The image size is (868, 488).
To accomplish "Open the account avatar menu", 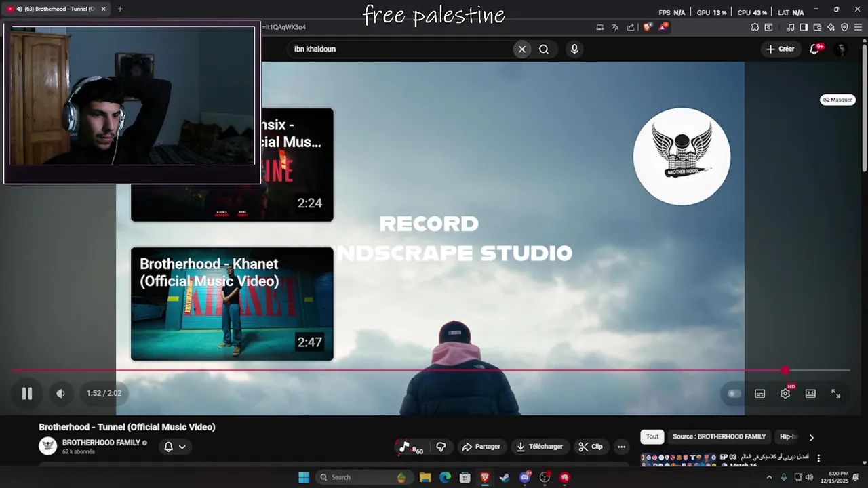I will click(x=841, y=49).
